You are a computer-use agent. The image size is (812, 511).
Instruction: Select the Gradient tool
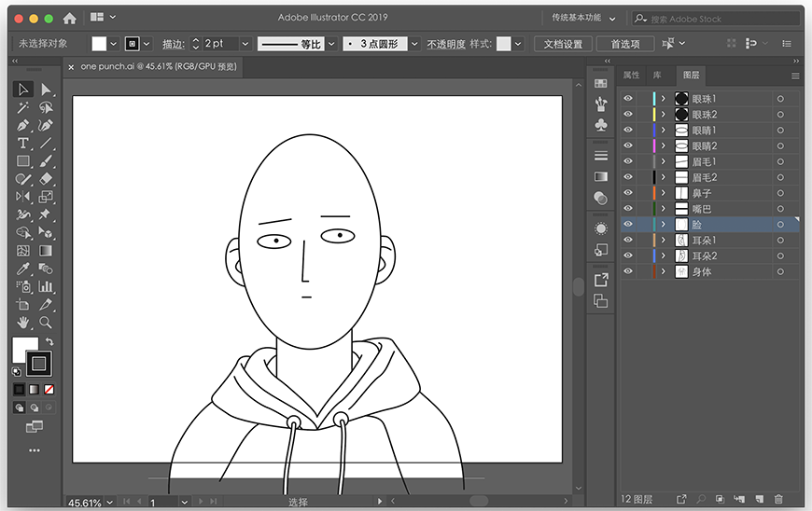[46, 251]
